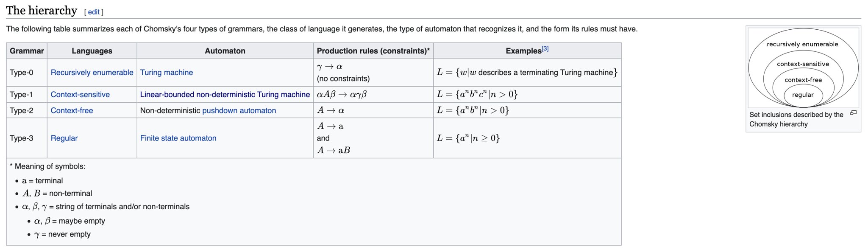Image resolution: width=868 pixels, height=250 pixels.
Task: Click the Type-2 grammar cell
Action: coord(22,111)
